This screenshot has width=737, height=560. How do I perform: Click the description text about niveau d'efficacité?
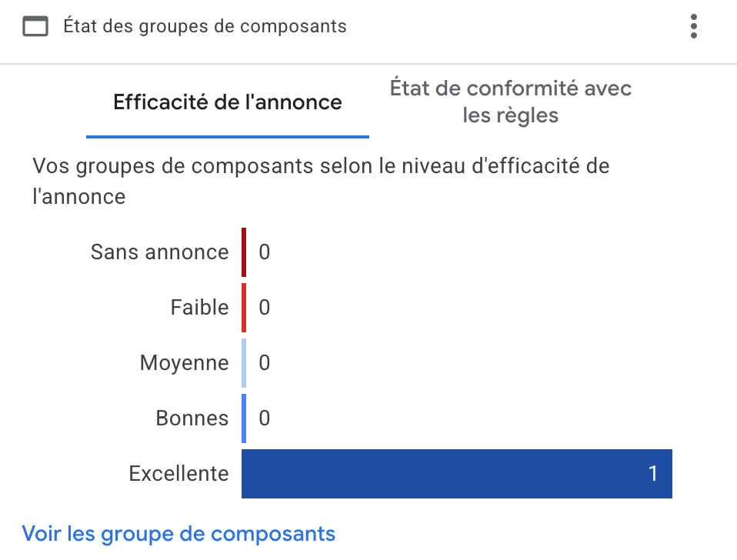tap(321, 181)
